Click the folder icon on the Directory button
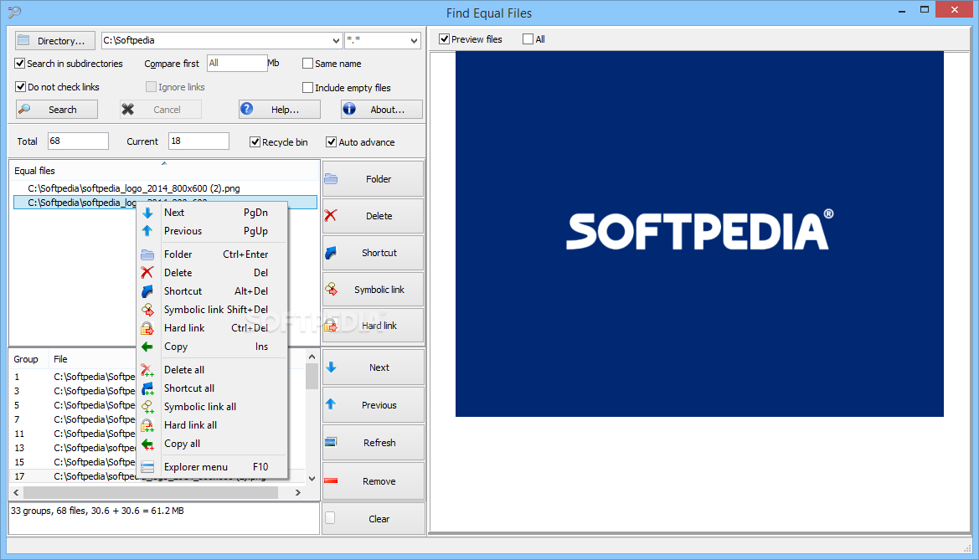This screenshot has width=979, height=560. click(23, 40)
